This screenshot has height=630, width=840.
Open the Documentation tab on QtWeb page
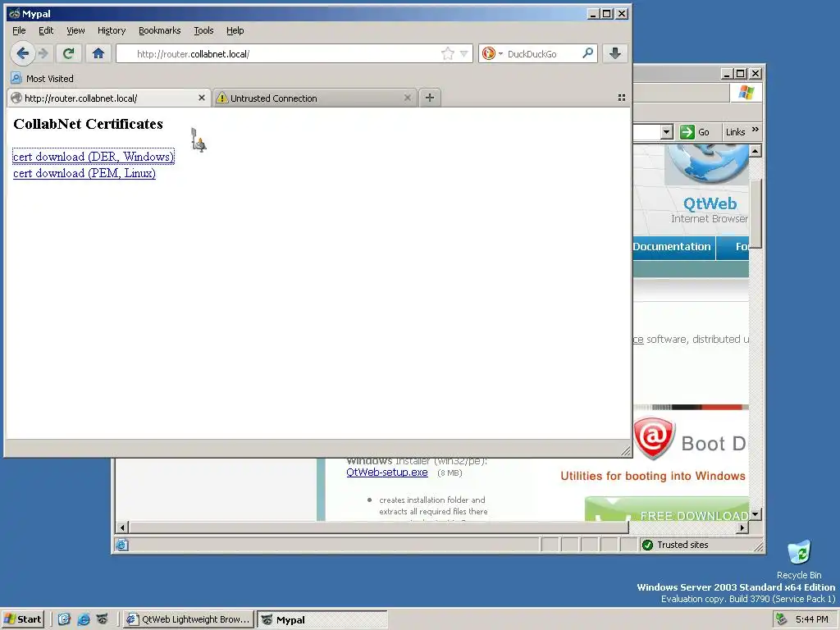(672, 246)
